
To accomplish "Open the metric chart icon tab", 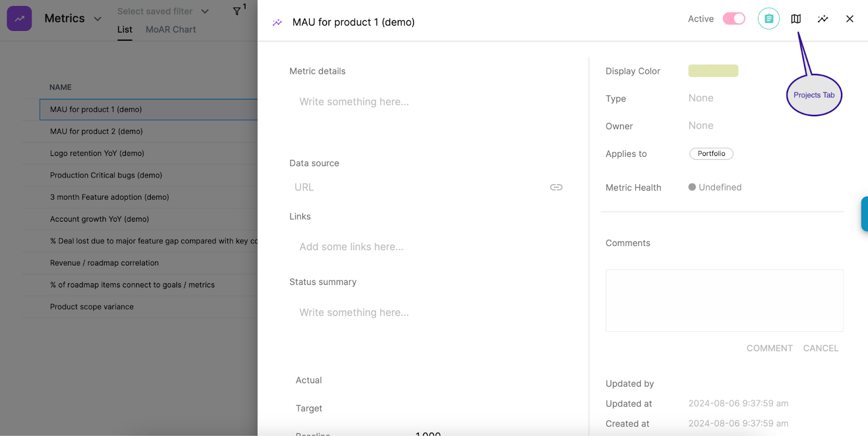I will click(x=823, y=19).
